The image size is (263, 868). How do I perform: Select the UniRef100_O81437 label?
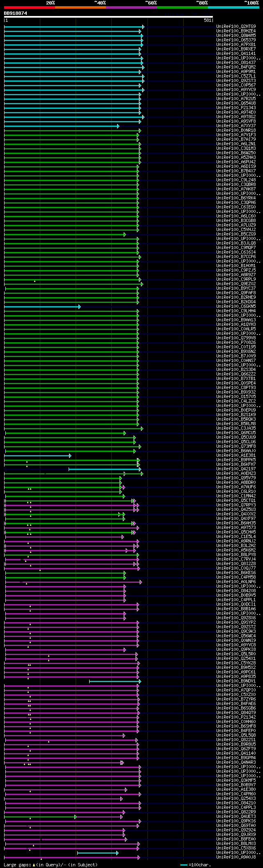point(236,62)
